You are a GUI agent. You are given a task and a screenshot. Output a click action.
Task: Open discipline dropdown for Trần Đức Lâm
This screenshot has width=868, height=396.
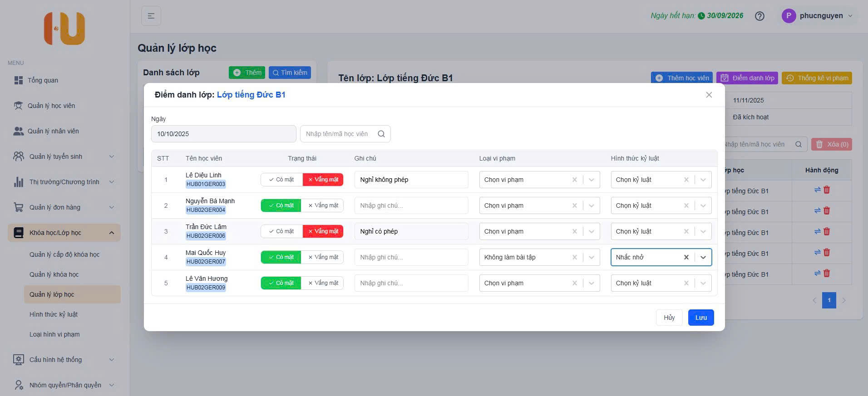coord(703,231)
